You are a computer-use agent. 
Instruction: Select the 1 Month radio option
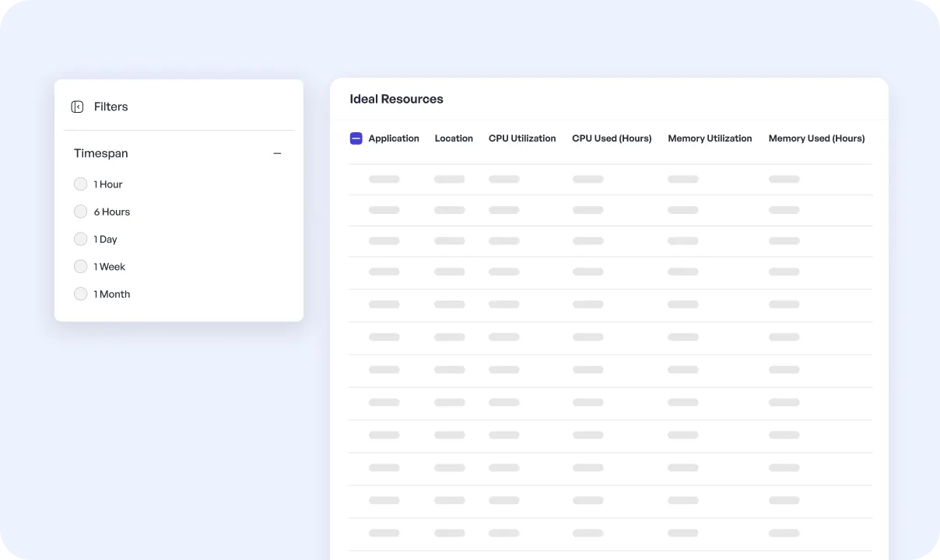coord(80,294)
